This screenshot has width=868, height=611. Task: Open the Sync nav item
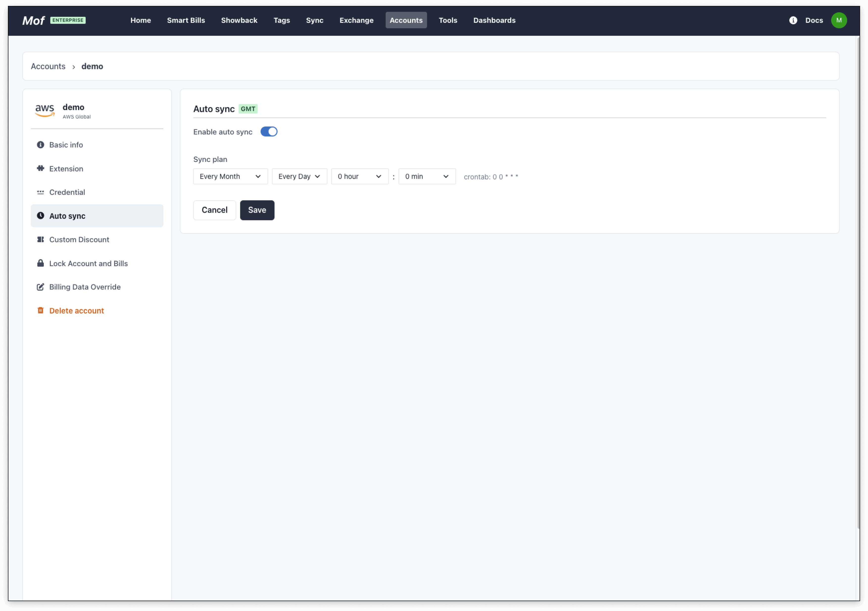(314, 21)
